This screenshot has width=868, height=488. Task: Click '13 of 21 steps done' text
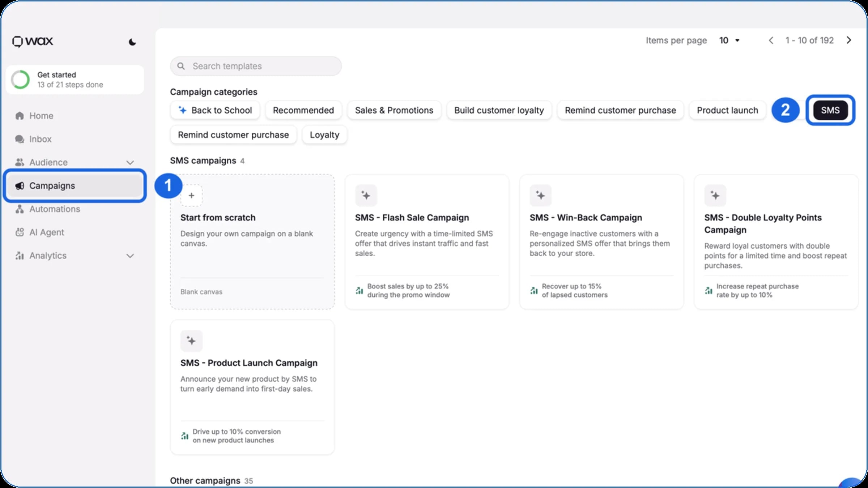pyautogui.click(x=70, y=85)
